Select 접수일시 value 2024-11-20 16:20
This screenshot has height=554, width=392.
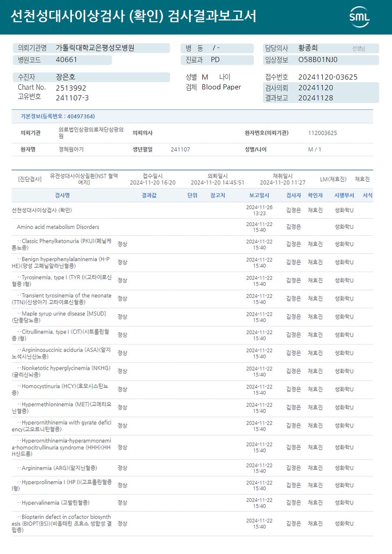click(x=152, y=183)
